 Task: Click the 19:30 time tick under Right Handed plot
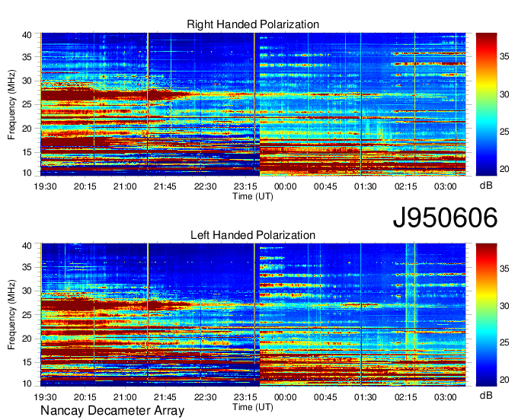point(45,186)
